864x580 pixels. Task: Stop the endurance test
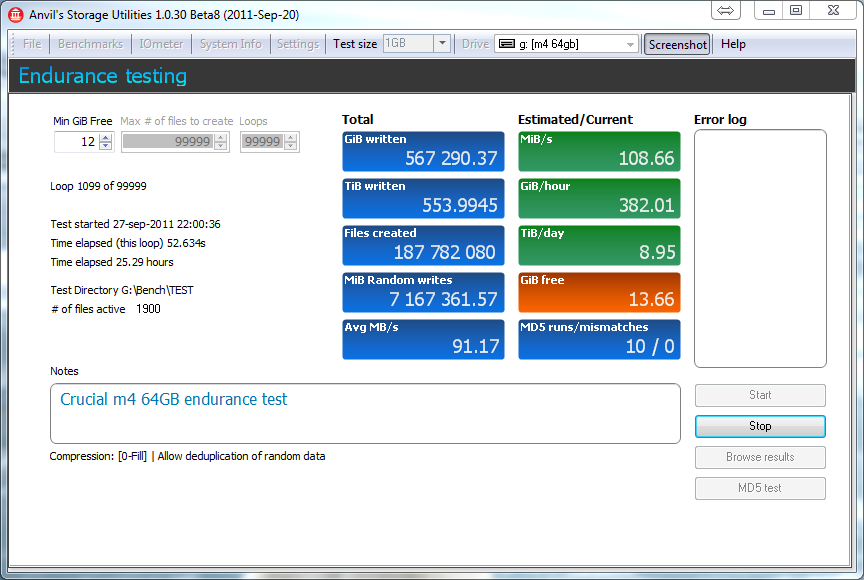760,426
